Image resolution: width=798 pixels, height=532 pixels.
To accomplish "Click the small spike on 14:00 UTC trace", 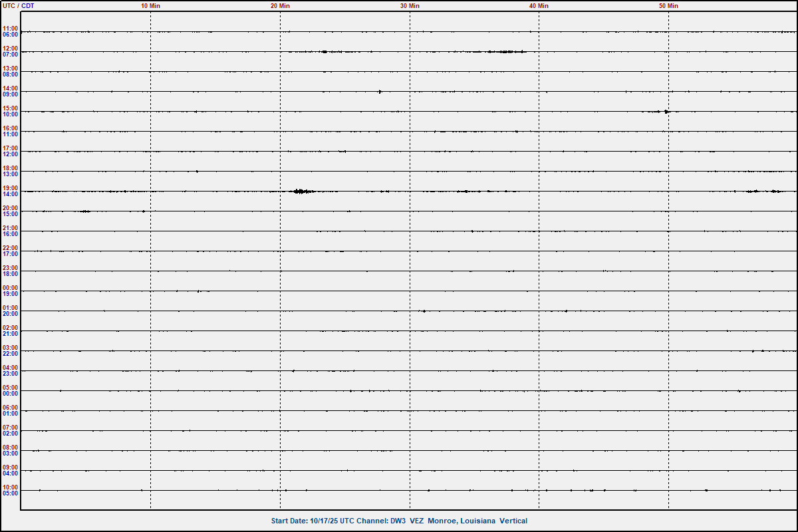I will (380, 92).
